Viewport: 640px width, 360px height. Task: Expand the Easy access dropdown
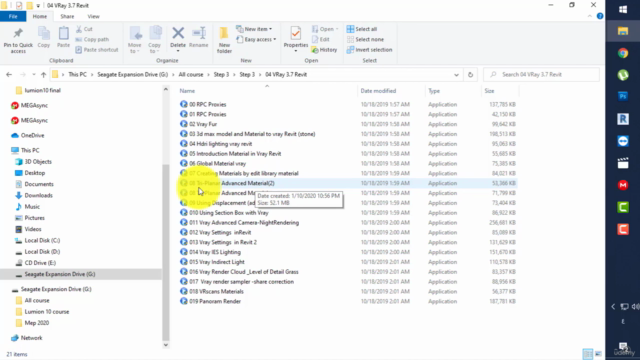[256, 40]
